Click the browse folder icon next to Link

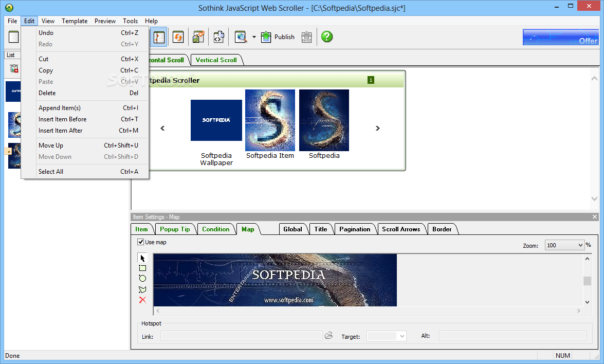328,336
